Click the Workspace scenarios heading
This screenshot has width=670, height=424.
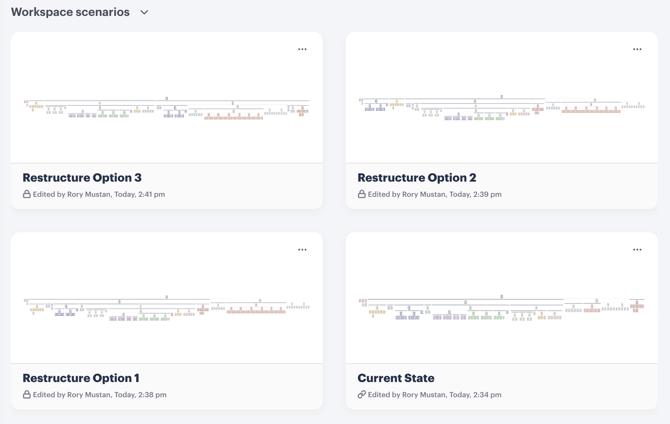coord(70,12)
